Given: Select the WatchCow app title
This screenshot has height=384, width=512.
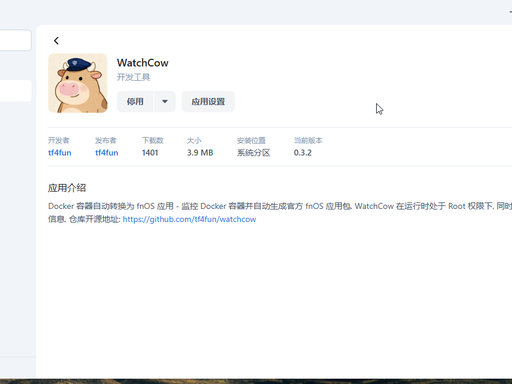Looking at the screenshot, I should [x=143, y=63].
